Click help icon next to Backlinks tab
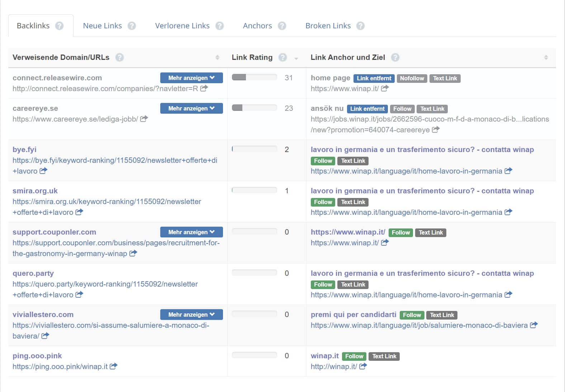Screen dimensions: 565x392 coord(60,26)
